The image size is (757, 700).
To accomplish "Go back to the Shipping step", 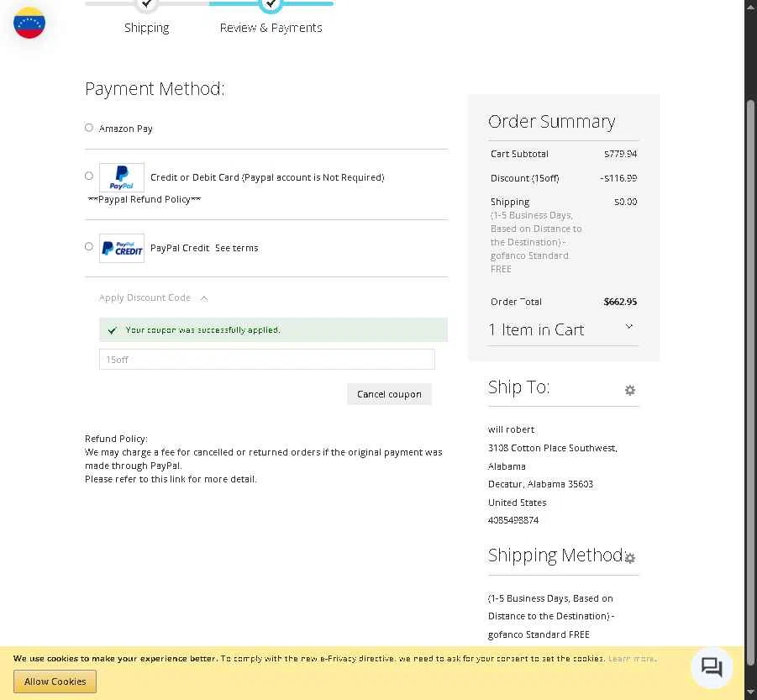I will (147, 28).
